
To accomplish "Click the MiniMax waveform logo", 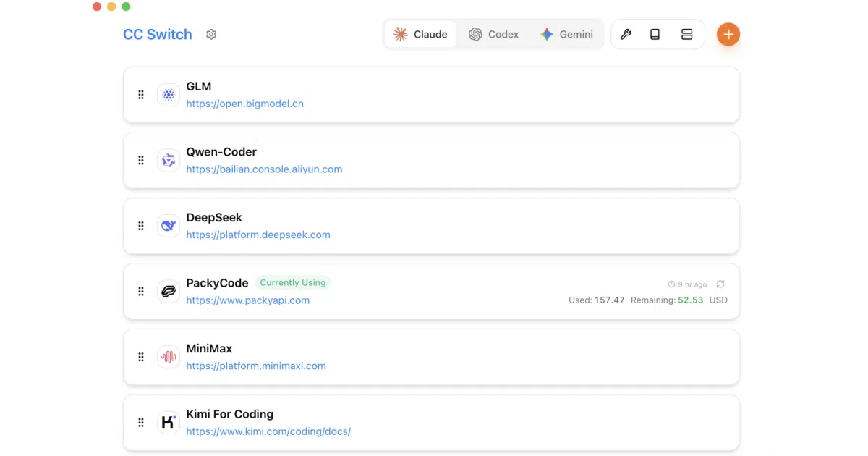I will coord(169,357).
